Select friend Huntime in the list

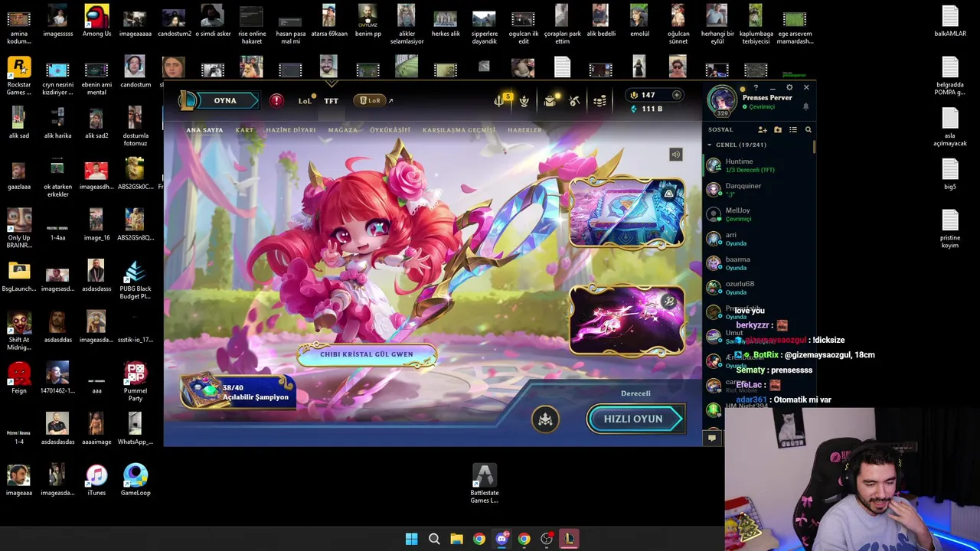point(756,165)
